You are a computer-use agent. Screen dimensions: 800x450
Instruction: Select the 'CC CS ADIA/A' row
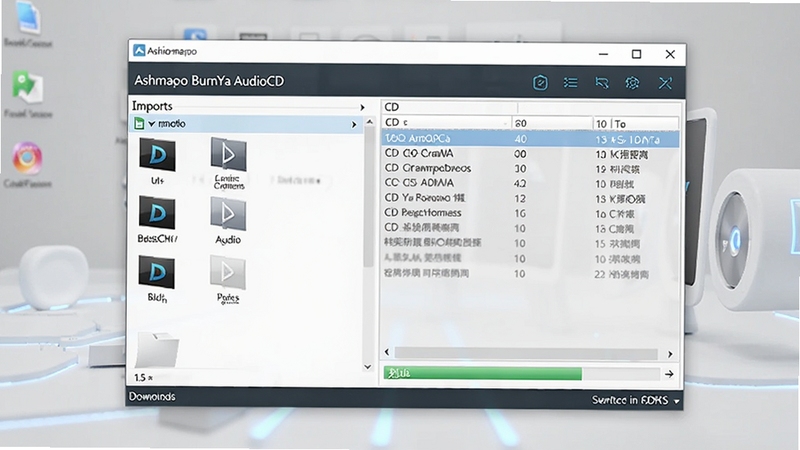(x=531, y=183)
